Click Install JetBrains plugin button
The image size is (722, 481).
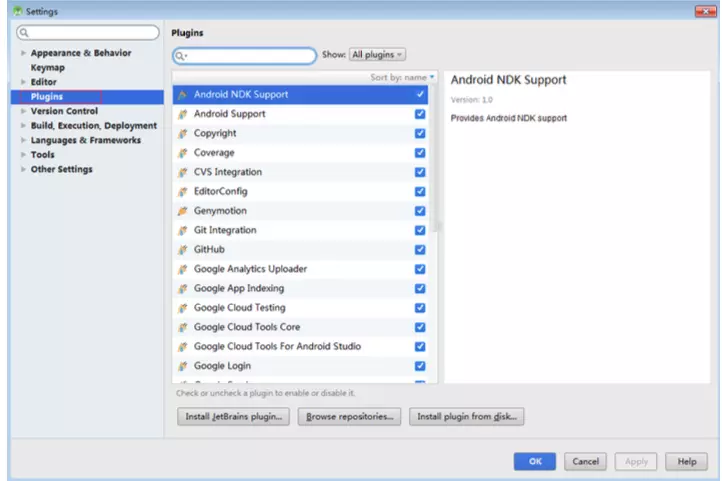click(x=233, y=417)
